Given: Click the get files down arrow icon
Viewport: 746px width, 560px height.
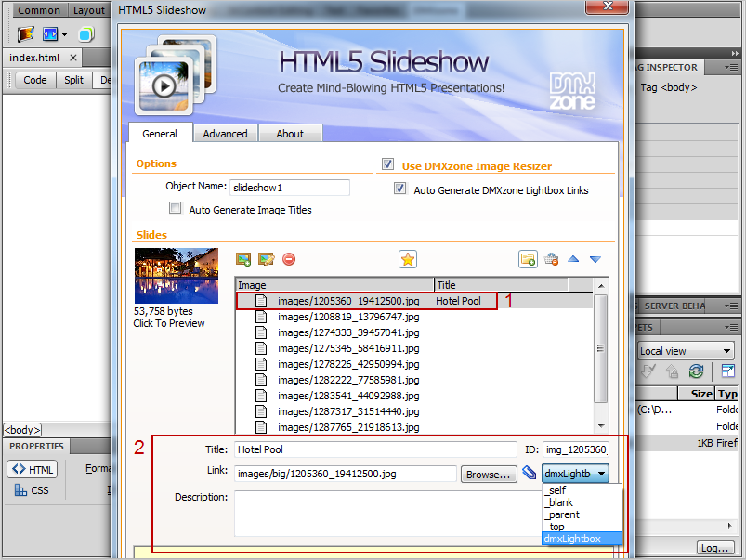Looking at the screenshot, I should [x=648, y=371].
